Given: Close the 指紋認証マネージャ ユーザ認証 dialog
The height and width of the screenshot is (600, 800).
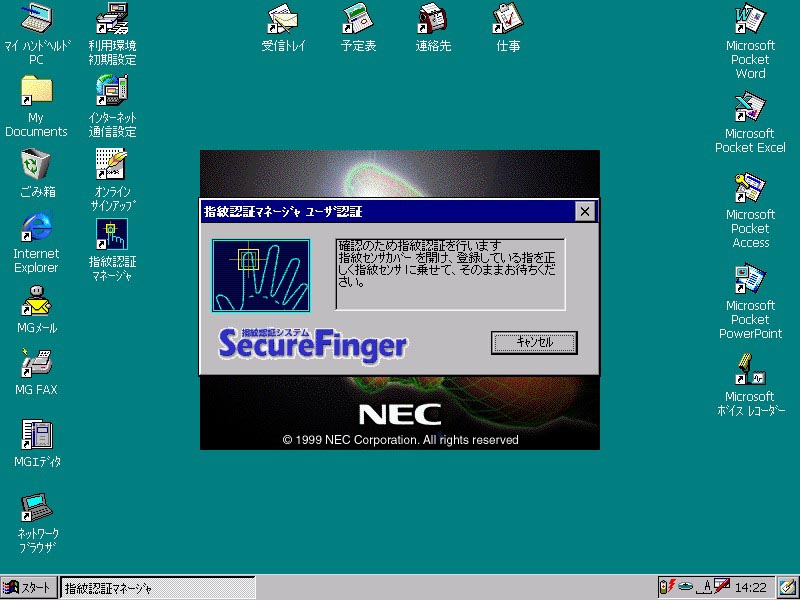Looking at the screenshot, I should [x=585, y=211].
